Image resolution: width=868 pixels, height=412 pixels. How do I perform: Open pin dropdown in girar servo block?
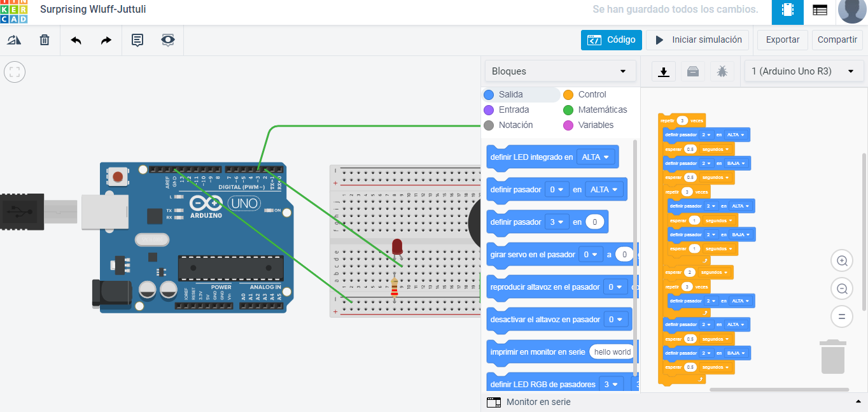(x=589, y=254)
